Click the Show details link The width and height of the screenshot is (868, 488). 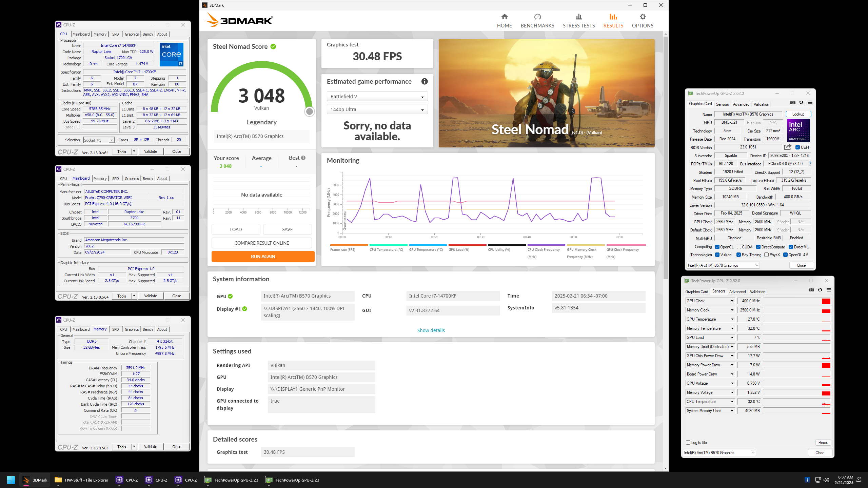click(x=431, y=330)
